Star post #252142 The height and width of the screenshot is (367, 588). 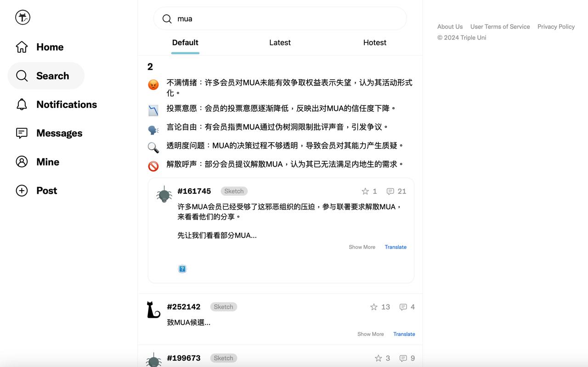(374, 307)
